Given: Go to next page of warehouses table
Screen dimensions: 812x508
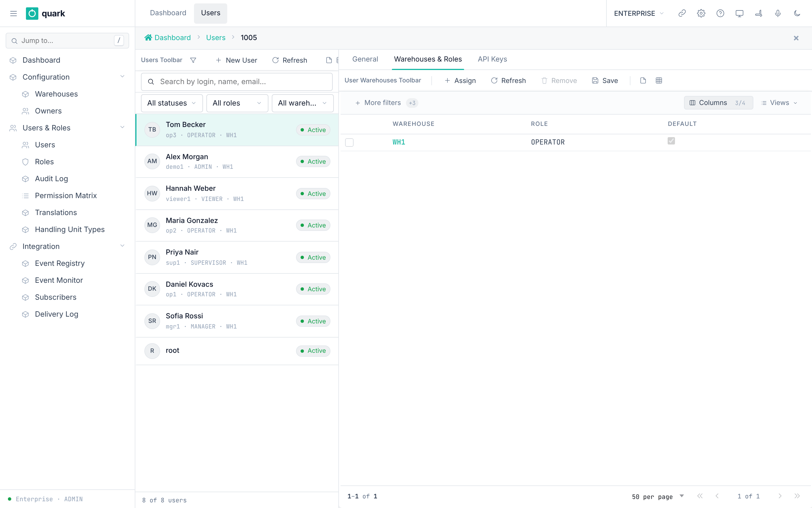Looking at the screenshot, I should click(780, 496).
